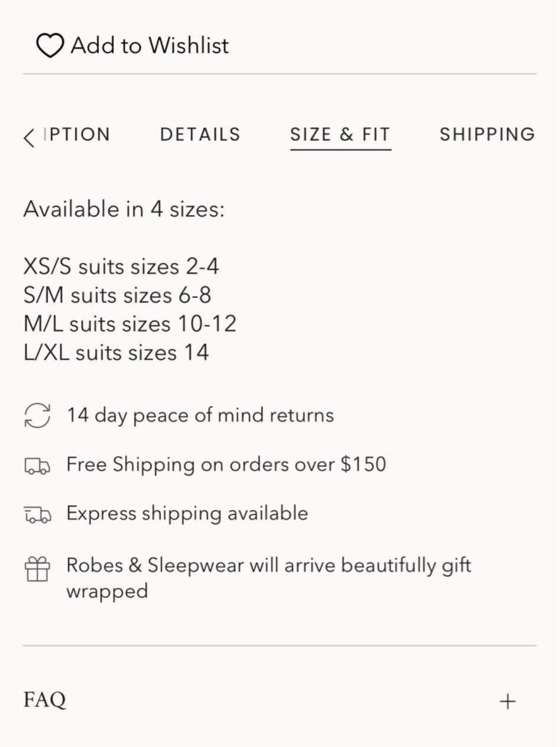Viewport: 560px width, 747px height.
Task: Click the heart wishlist icon
Action: click(50, 45)
